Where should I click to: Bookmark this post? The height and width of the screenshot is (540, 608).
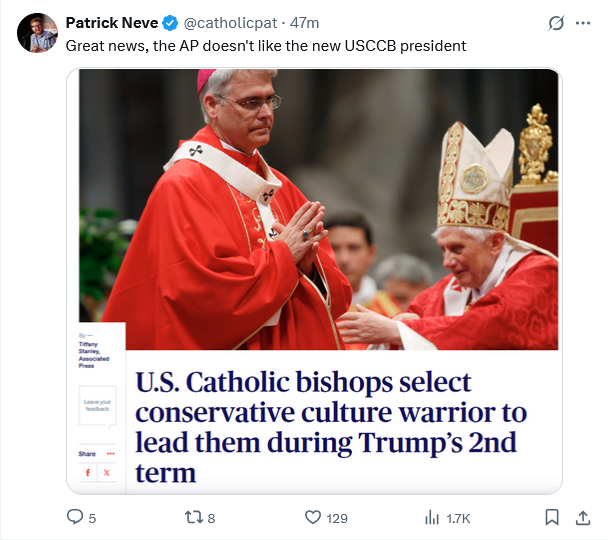point(551,517)
